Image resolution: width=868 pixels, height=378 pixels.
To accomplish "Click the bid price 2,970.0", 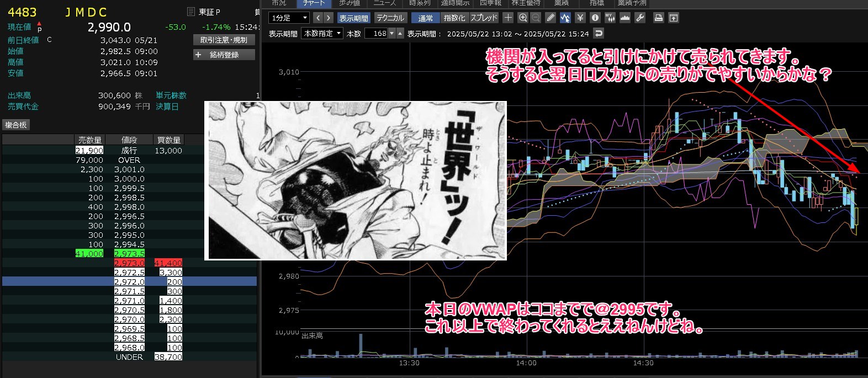I will [129, 320].
